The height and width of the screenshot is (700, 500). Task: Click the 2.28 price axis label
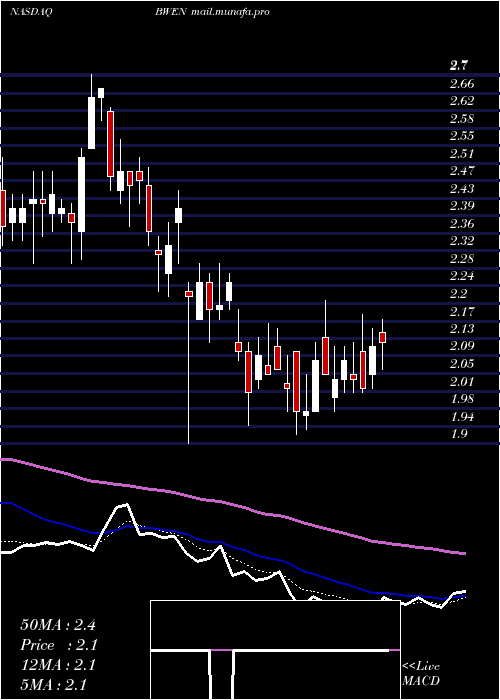[462, 258]
